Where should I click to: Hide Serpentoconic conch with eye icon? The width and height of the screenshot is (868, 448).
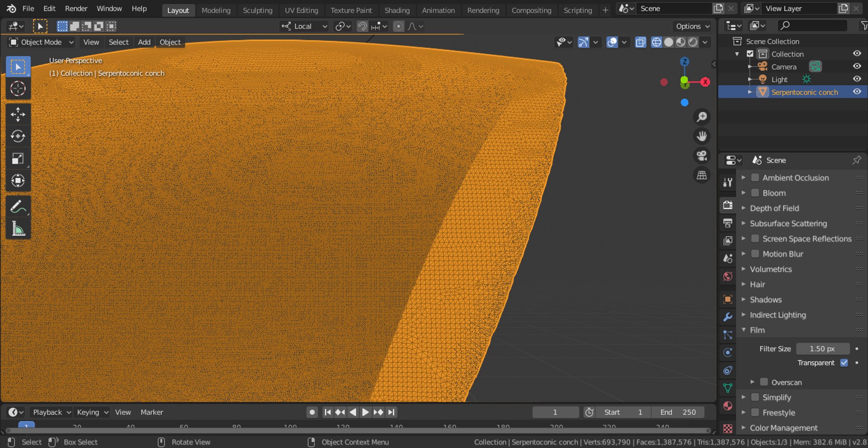coord(857,92)
